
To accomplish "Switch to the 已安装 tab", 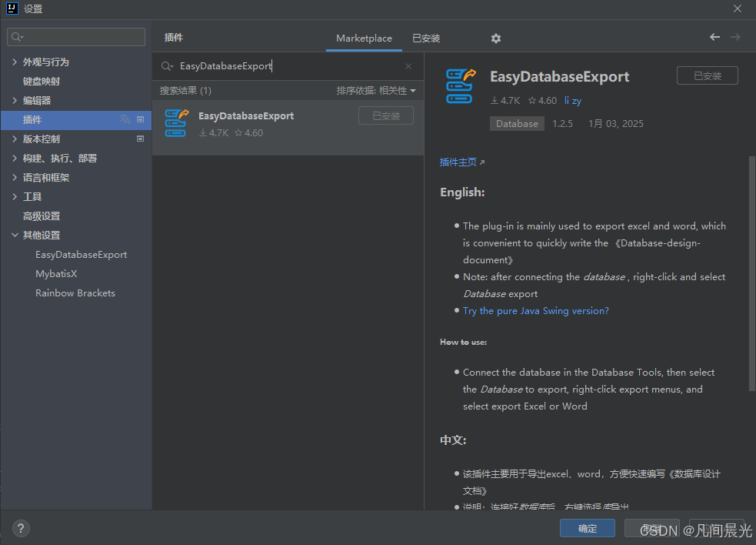I will [426, 38].
